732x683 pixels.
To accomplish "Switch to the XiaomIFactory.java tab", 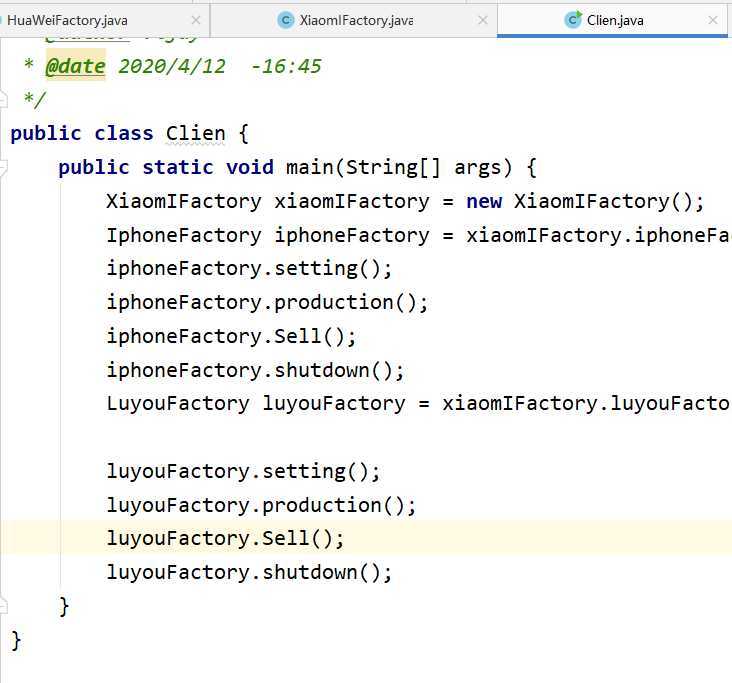I will tap(356, 21).
